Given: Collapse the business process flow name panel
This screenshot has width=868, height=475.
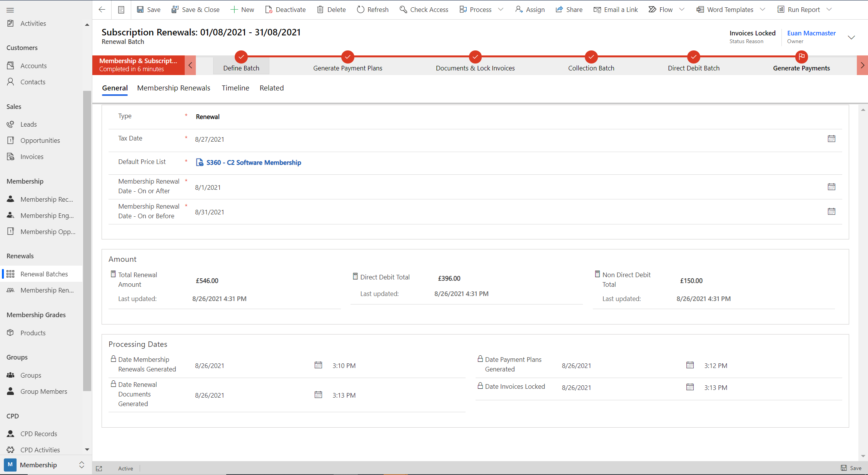Looking at the screenshot, I should point(190,65).
